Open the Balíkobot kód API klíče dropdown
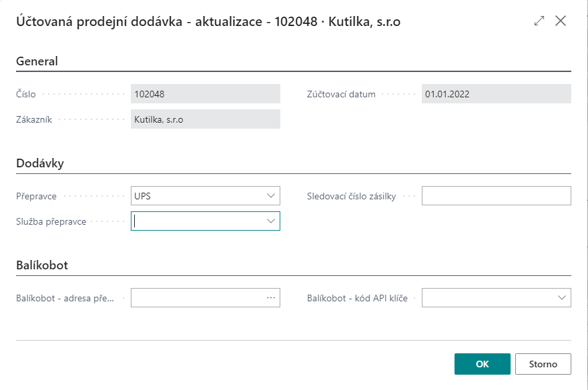 [x=561, y=297]
